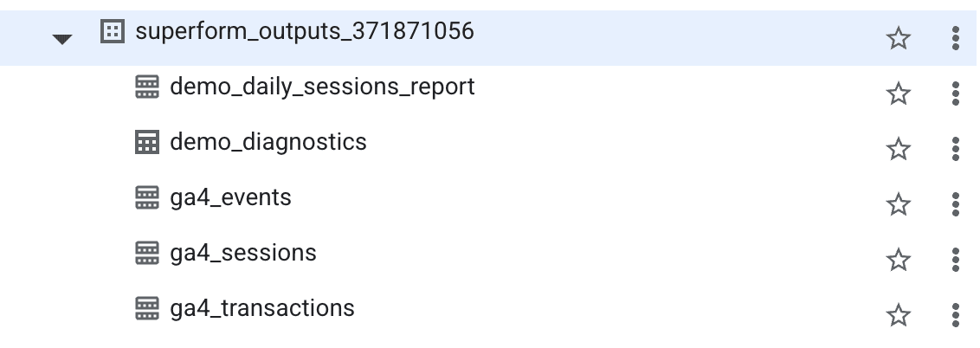Open the demo_diagnostics table
This screenshot has height=348, width=980.
pos(268,142)
